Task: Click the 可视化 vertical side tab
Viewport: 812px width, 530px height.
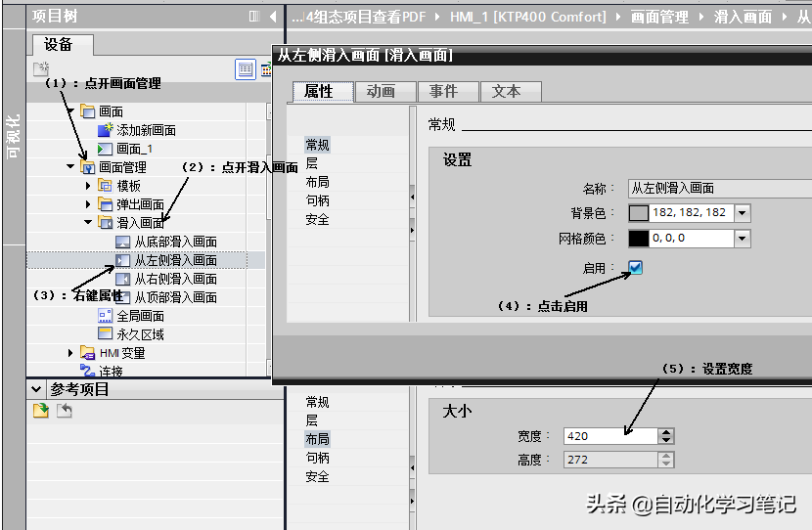Action: 14,137
